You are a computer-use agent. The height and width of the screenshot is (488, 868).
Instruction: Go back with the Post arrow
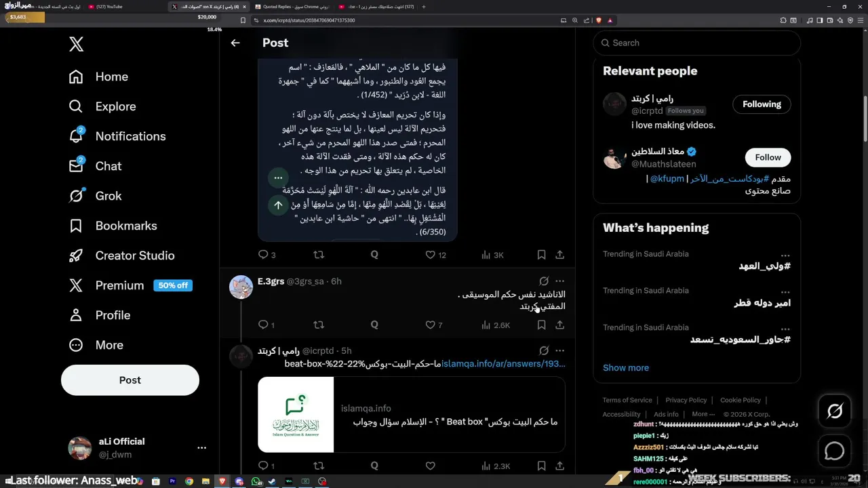click(x=235, y=43)
